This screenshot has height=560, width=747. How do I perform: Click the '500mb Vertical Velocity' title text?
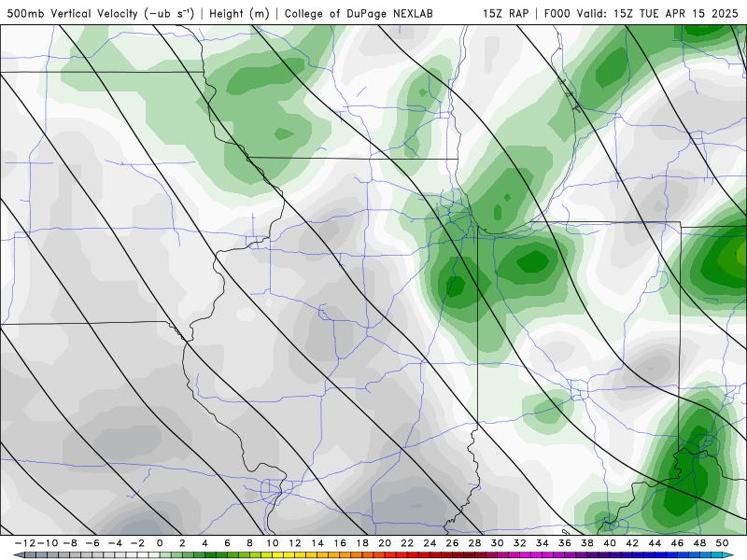click(x=73, y=13)
